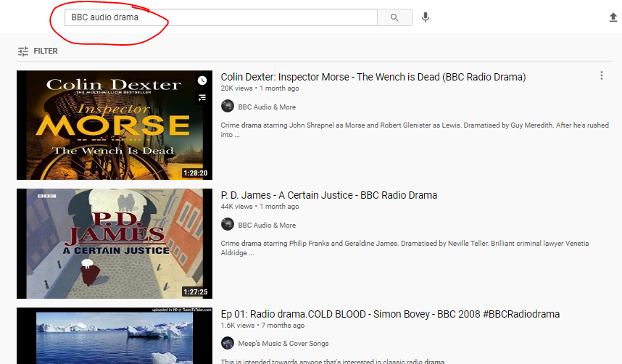Click description starting 'Crime drama starring Philip Franks'
This screenshot has height=364, width=622.
click(x=405, y=248)
